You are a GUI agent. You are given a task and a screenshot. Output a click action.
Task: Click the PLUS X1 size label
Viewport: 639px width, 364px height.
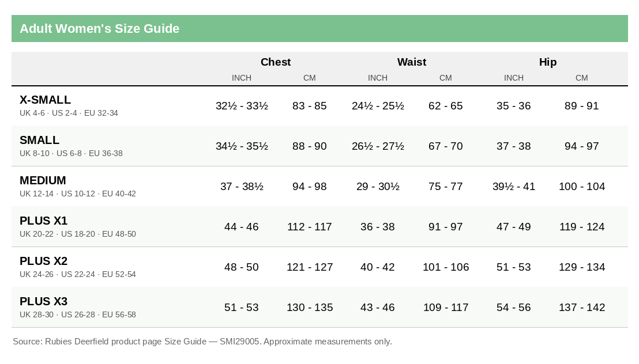coord(44,221)
